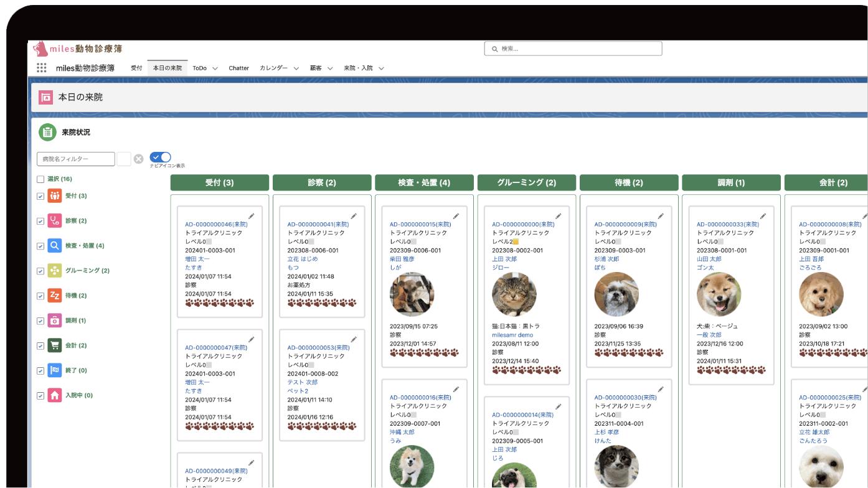Viewport: 868px width, 488px height.
Task: Open the 顧客 navigation tab
Action: [316, 68]
